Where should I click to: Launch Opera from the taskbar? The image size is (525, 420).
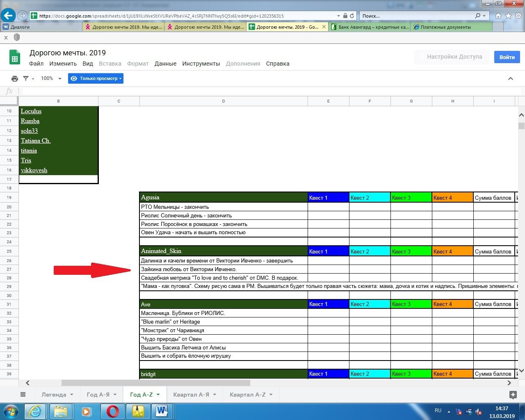point(112,411)
